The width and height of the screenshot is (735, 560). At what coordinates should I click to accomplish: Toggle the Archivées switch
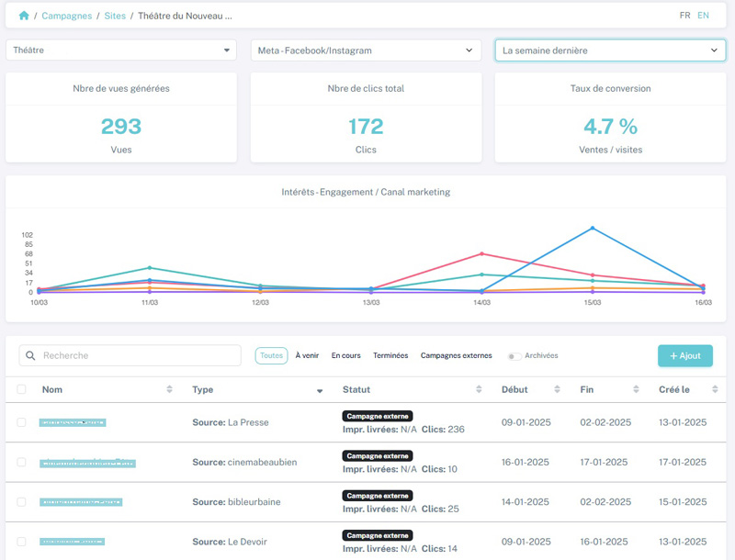(x=514, y=356)
